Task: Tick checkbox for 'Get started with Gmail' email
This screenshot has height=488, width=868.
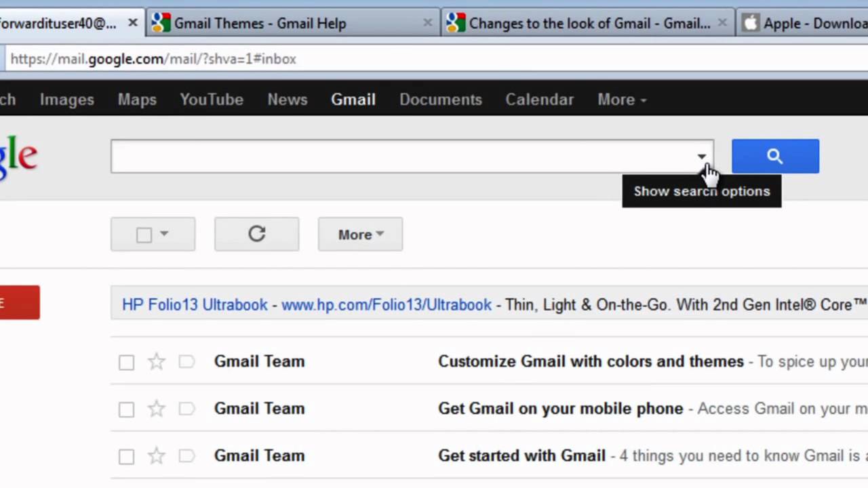Action: (x=126, y=457)
